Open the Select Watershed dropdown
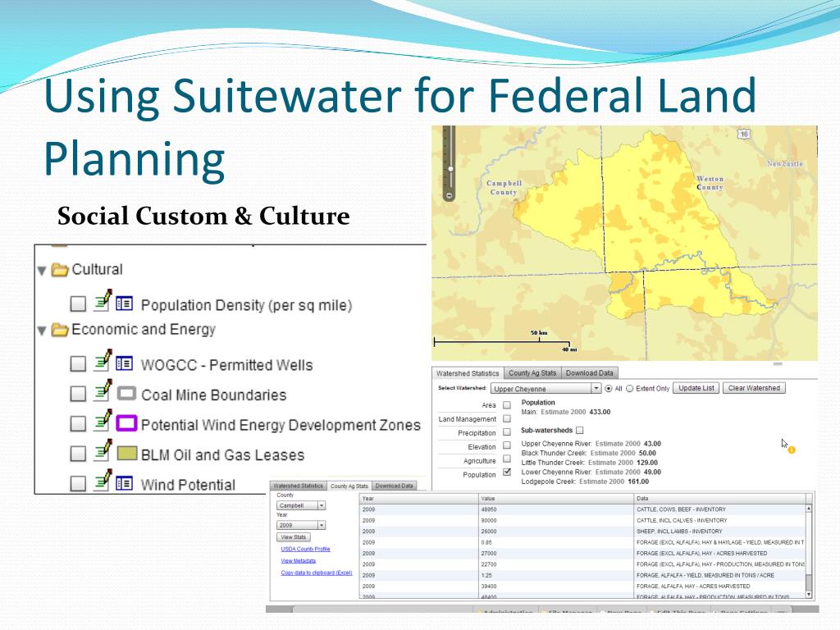The width and height of the screenshot is (840, 630). [x=546, y=388]
